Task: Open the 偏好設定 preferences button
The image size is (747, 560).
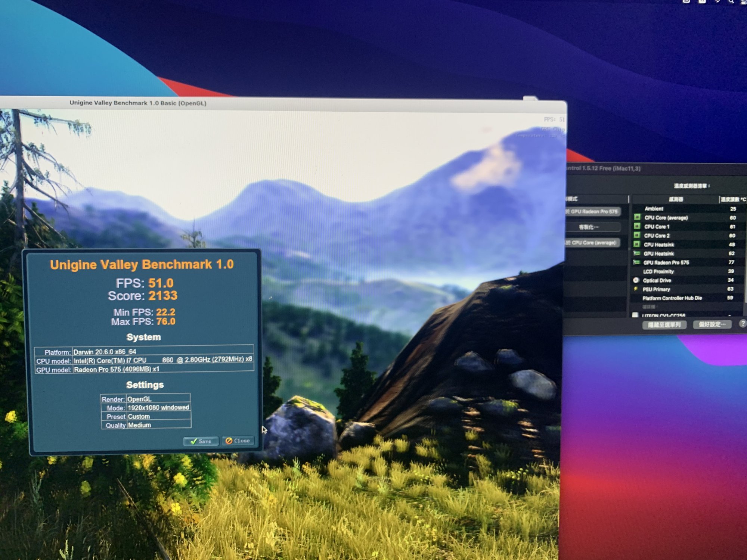Action: (712, 324)
